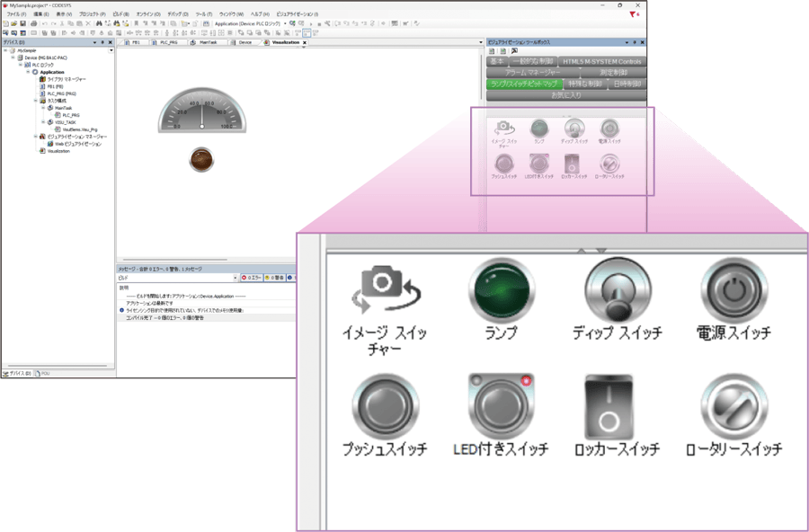Toggle the ランプ/スイッチ/ビットマップ category button
Image resolution: width=809 pixels, height=532 pixels.
coord(525,84)
